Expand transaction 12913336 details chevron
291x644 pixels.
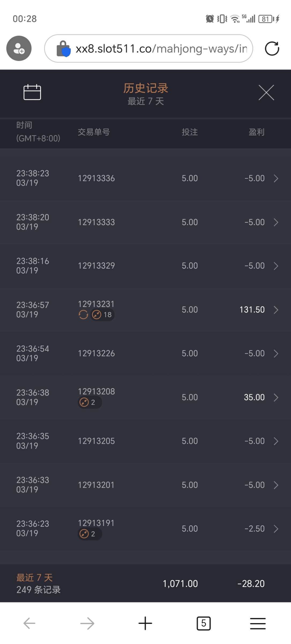[x=276, y=178]
